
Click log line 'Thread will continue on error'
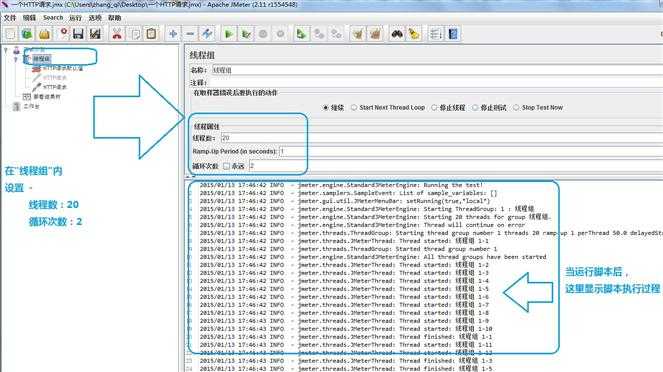(x=362, y=225)
